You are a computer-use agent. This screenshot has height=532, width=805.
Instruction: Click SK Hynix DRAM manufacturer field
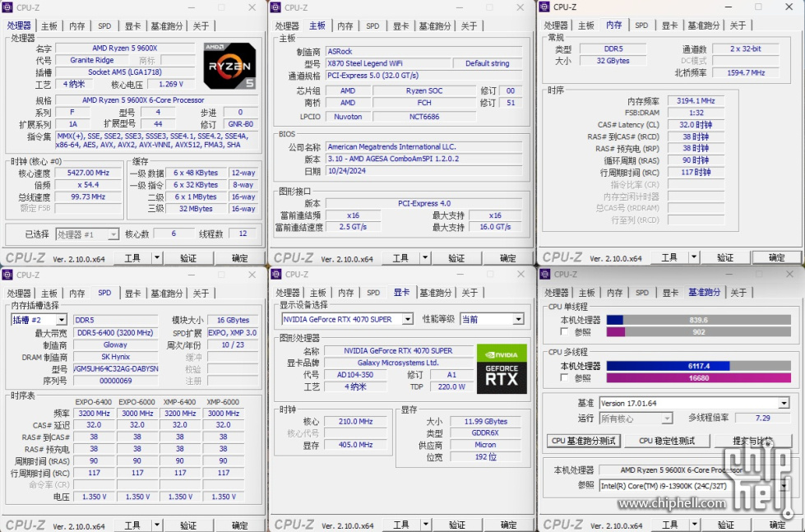[115, 357]
